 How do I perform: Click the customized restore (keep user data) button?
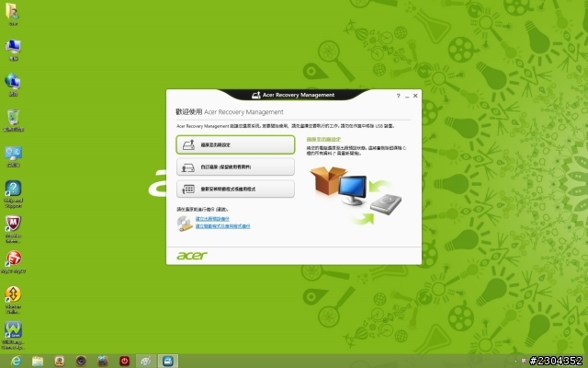click(x=235, y=167)
